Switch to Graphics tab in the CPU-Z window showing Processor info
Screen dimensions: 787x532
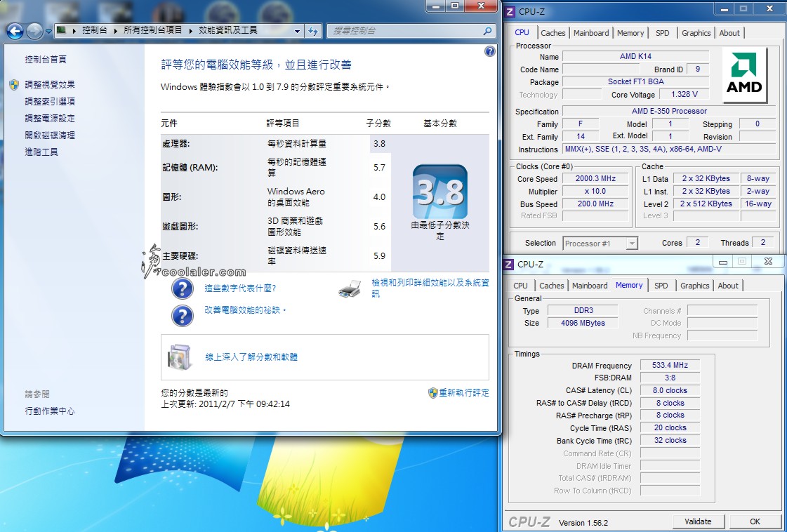pyautogui.click(x=696, y=32)
